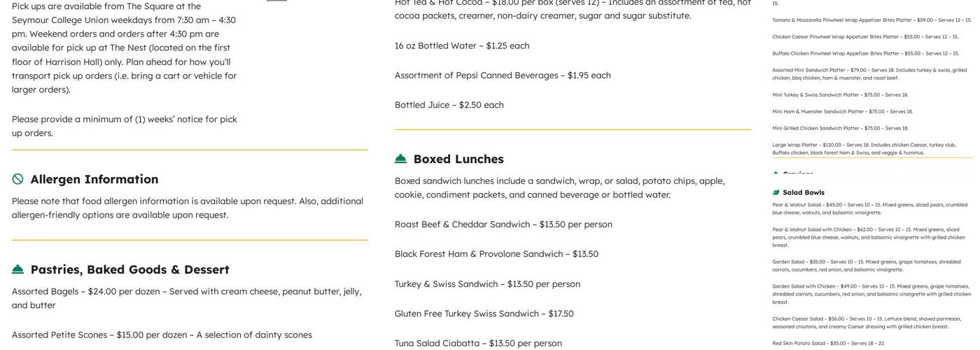The height and width of the screenshot is (350, 980).
Task: Click the cloche icon beside Pastries heading
Action: coord(18,269)
